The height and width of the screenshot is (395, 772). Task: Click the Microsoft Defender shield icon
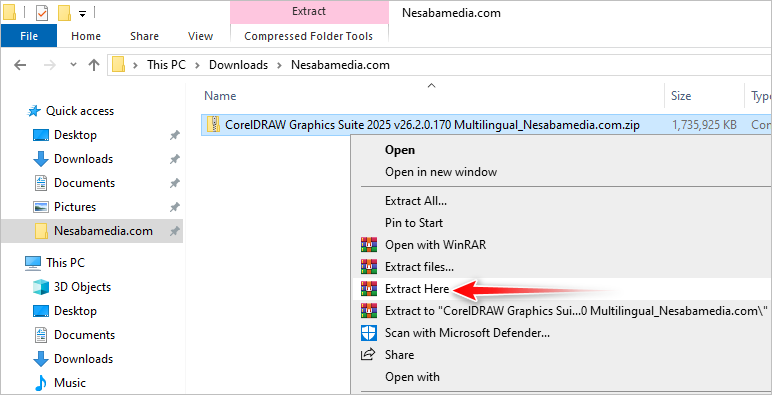point(369,333)
